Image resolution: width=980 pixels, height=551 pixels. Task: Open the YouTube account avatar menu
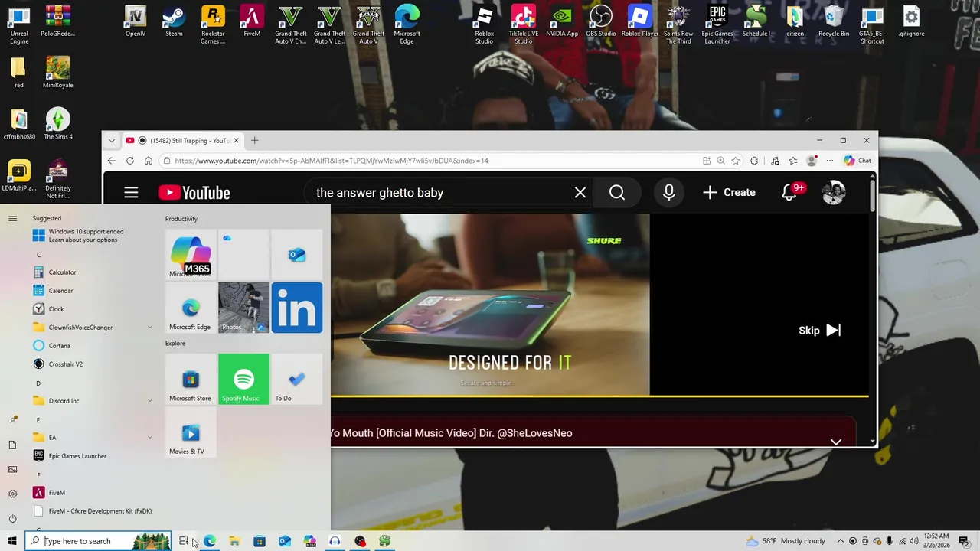tap(833, 193)
